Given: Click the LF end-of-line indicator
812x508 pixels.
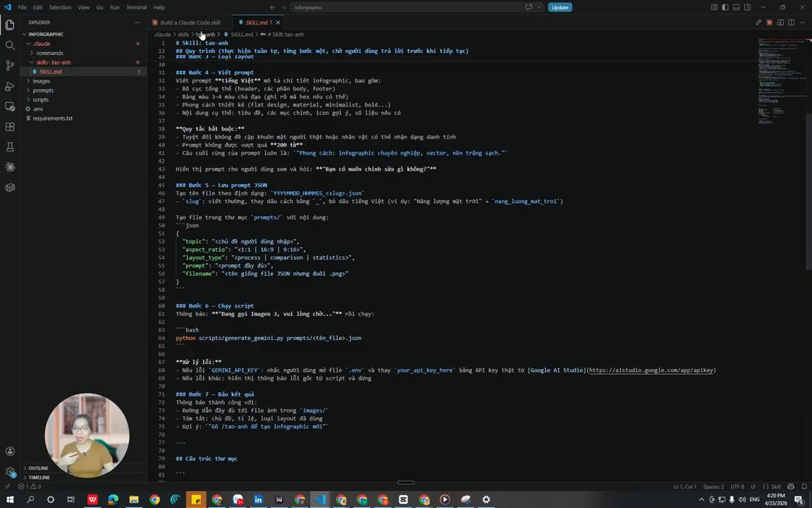Looking at the screenshot, I should 753,486.
